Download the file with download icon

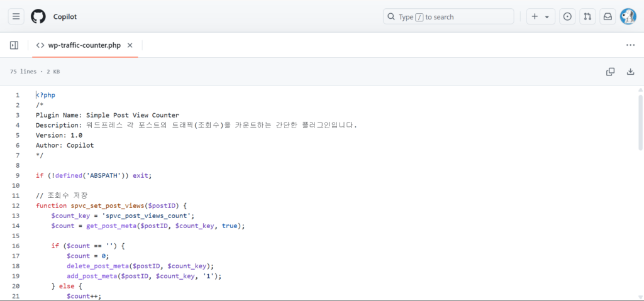click(x=630, y=72)
